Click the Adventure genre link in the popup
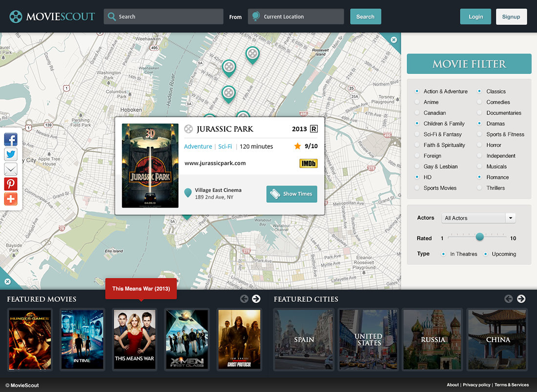 point(198,146)
